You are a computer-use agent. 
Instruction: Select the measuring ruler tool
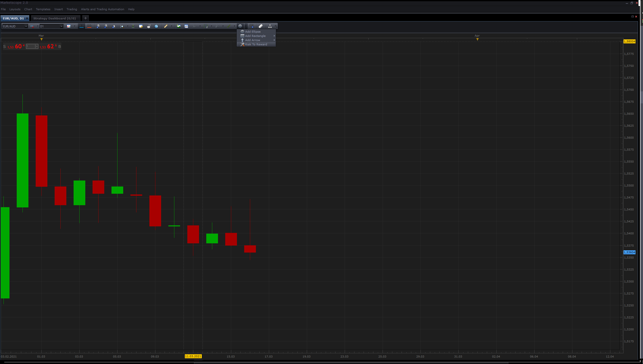click(x=166, y=26)
